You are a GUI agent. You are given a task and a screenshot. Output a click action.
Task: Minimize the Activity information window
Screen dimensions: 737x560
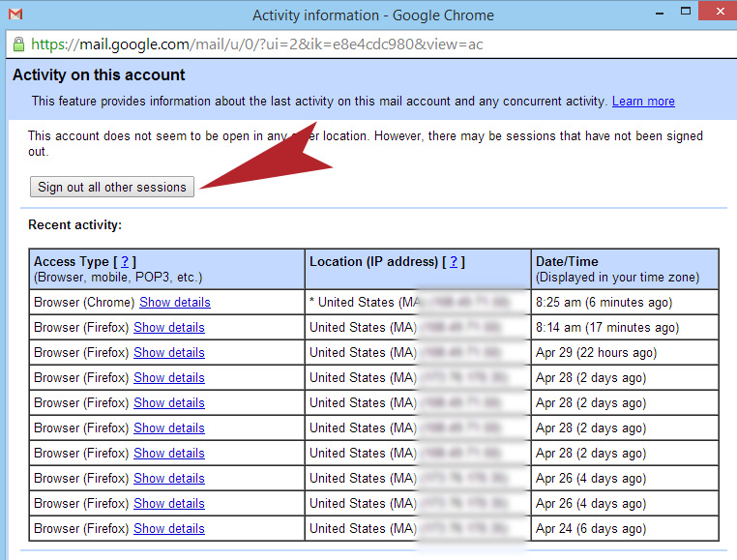click(x=660, y=13)
